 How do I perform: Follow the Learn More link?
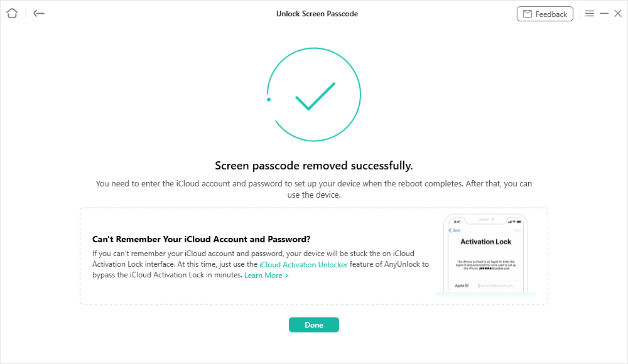(266, 275)
